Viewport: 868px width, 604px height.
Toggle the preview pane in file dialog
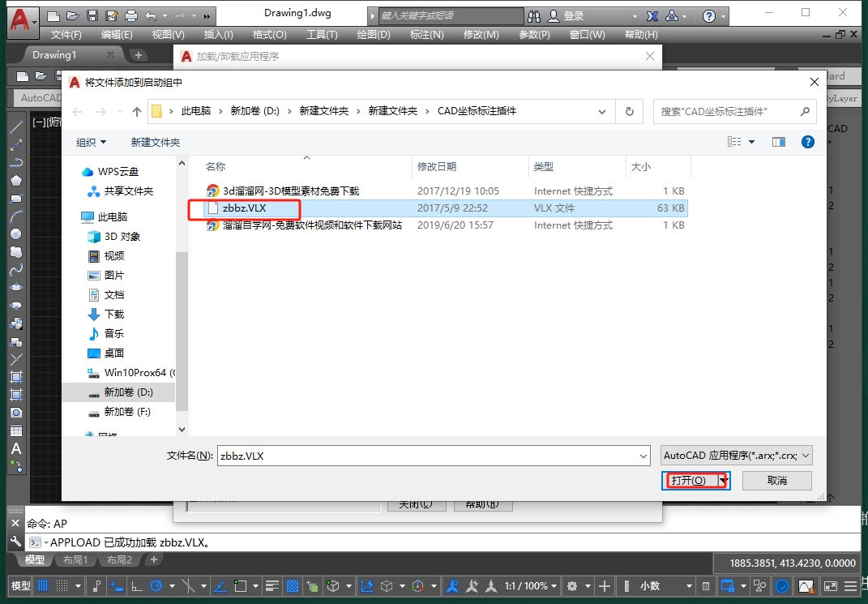point(778,142)
